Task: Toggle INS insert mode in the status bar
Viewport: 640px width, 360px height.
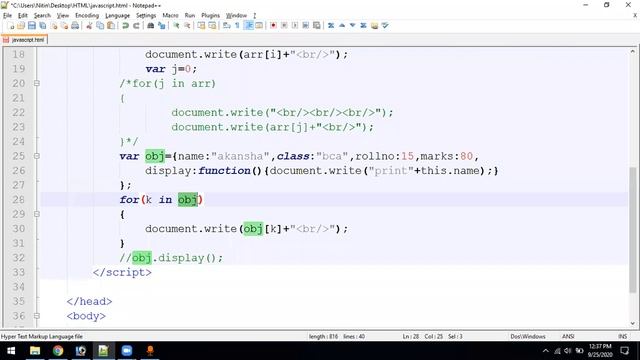Action: pyautogui.click(x=622, y=336)
